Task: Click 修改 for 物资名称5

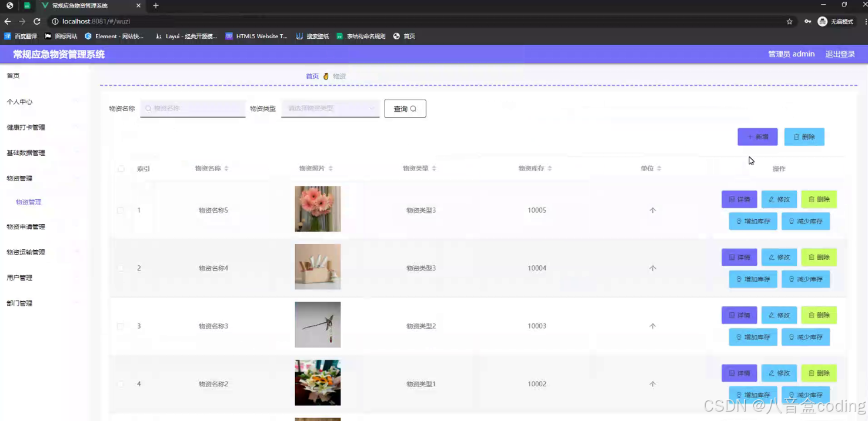Action: click(x=779, y=199)
